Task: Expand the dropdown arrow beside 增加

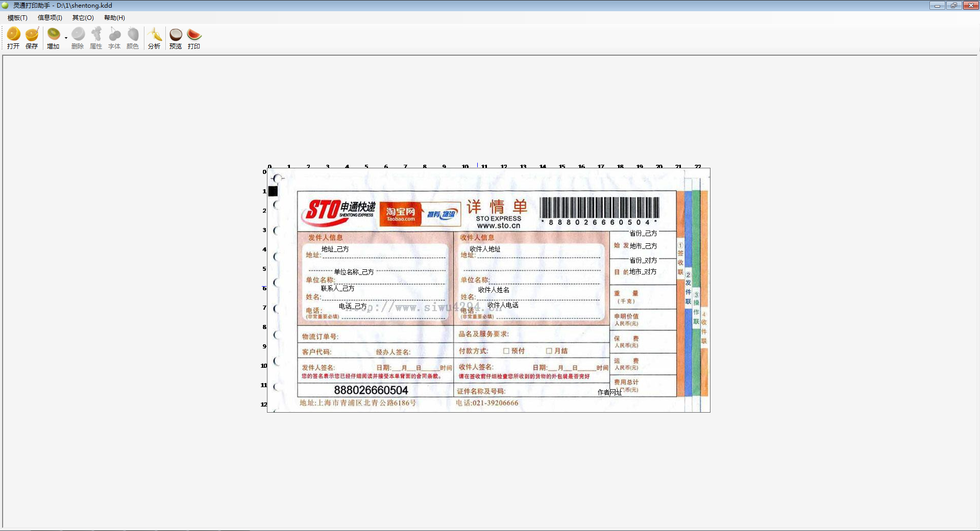Action: point(66,38)
